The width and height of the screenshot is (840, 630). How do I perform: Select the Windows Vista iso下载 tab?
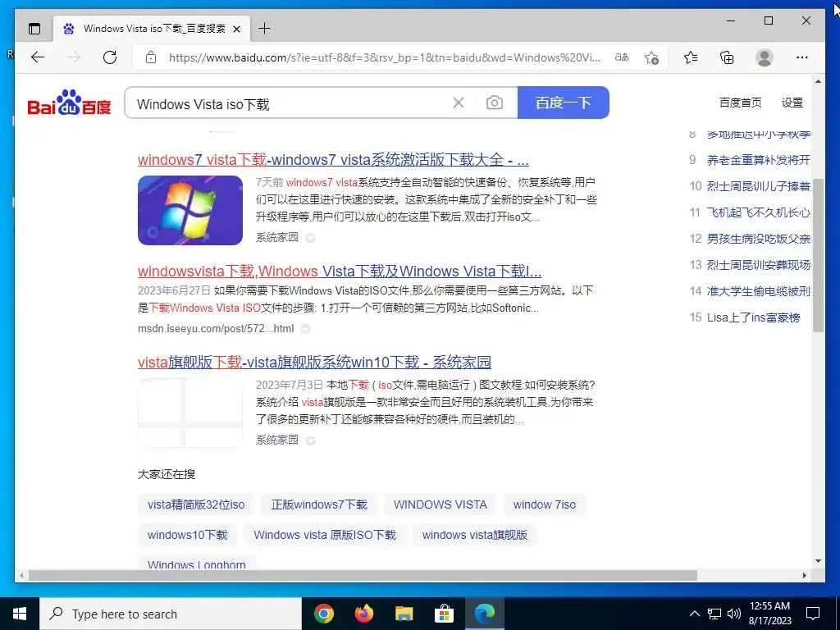tap(151, 29)
